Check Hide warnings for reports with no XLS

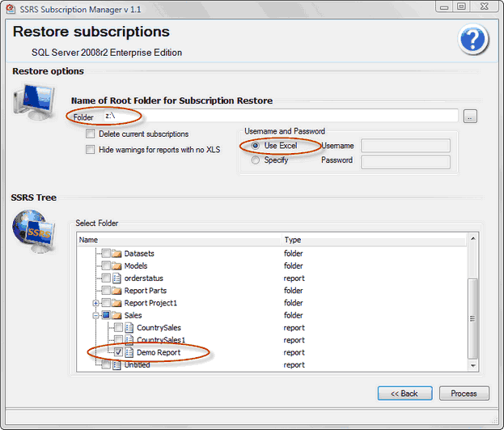(x=91, y=149)
